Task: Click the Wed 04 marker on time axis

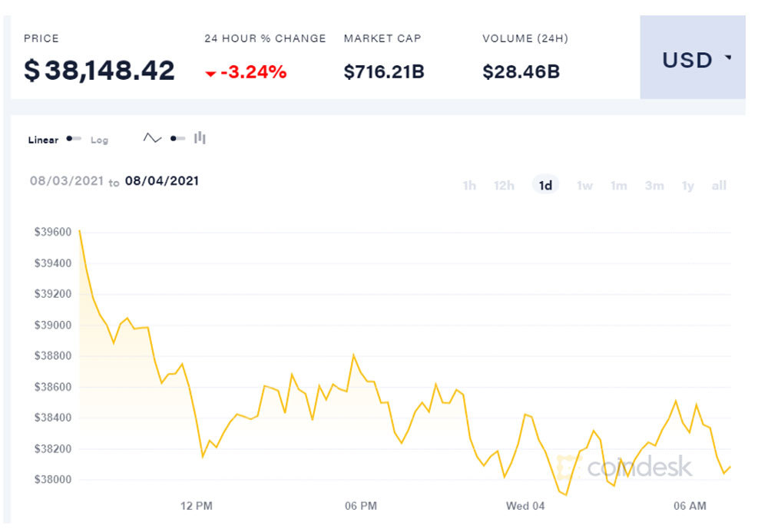Action: pyautogui.click(x=525, y=506)
